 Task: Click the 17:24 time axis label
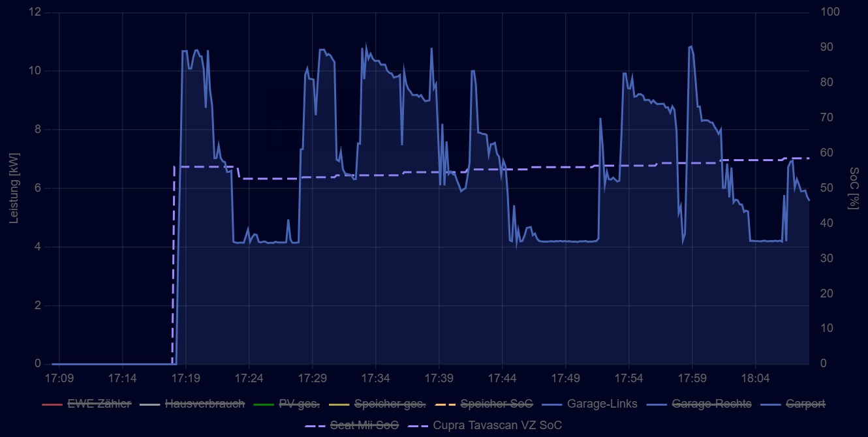(249, 378)
